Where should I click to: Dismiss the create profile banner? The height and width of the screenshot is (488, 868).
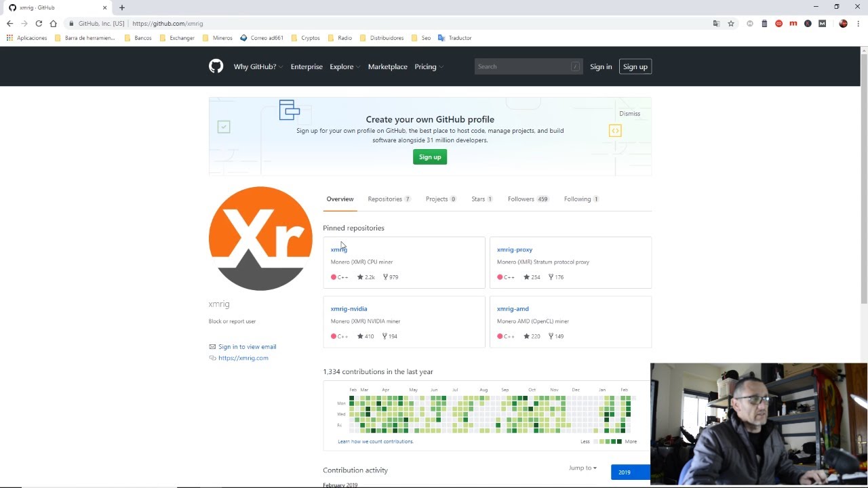click(x=629, y=114)
